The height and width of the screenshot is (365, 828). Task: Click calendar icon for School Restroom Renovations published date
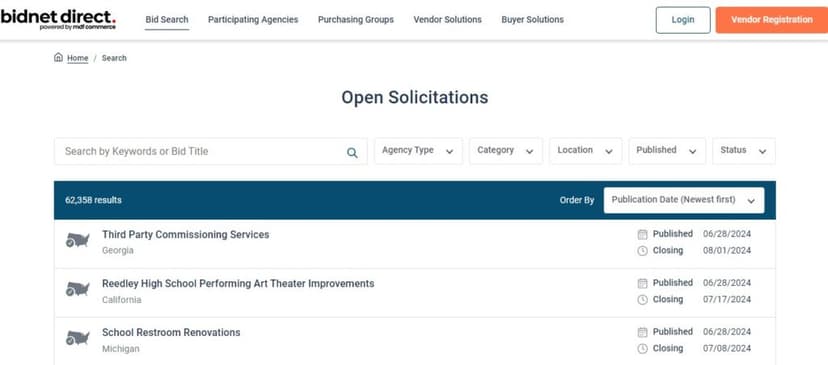[x=642, y=332]
